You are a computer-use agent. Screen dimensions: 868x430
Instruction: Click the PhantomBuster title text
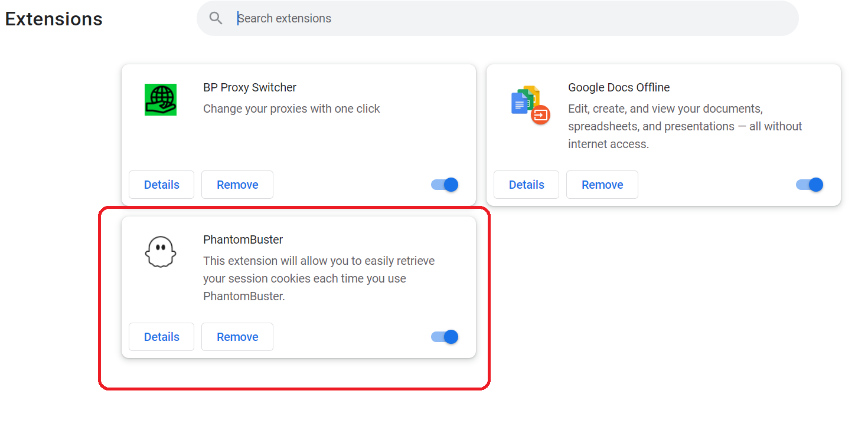[x=243, y=239]
